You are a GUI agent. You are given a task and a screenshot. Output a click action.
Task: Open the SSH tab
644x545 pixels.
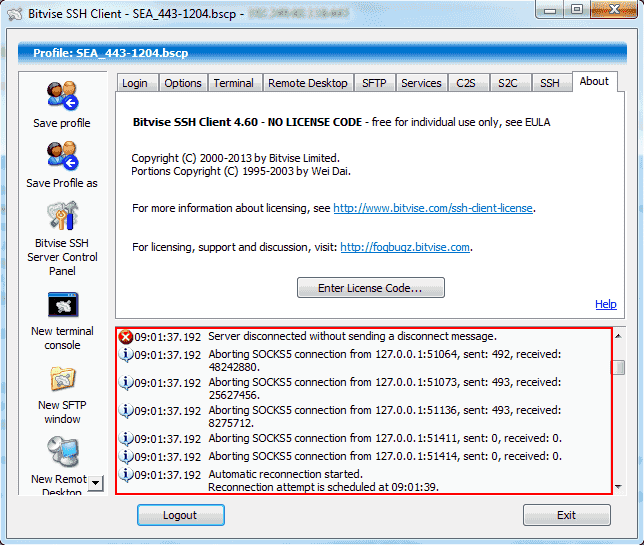coord(550,83)
